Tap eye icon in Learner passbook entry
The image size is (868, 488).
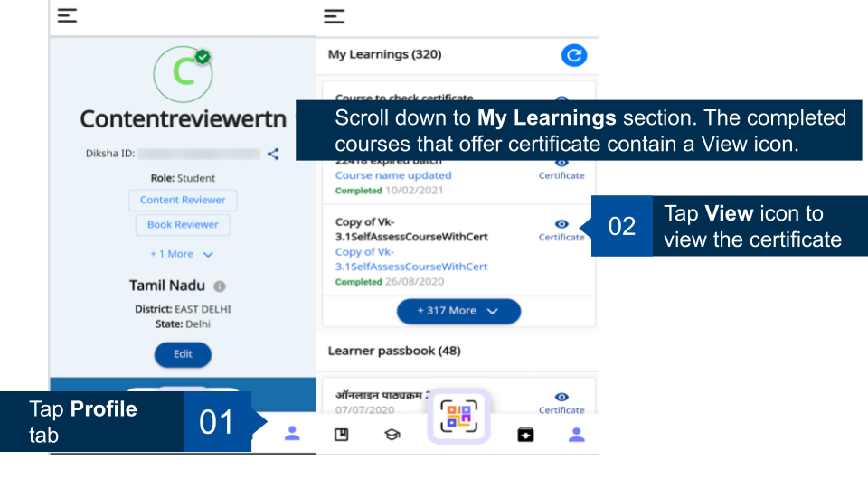tap(561, 398)
